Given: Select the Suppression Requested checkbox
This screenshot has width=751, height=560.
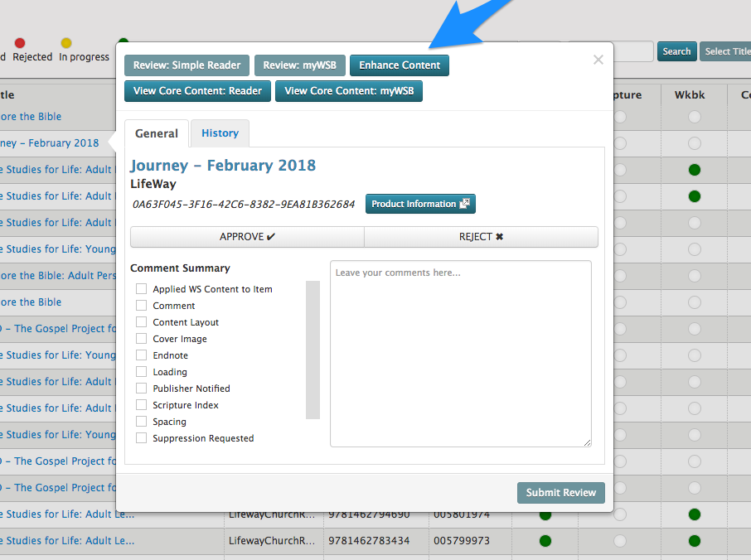Looking at the screenshot, I should [x=142, y=438].
